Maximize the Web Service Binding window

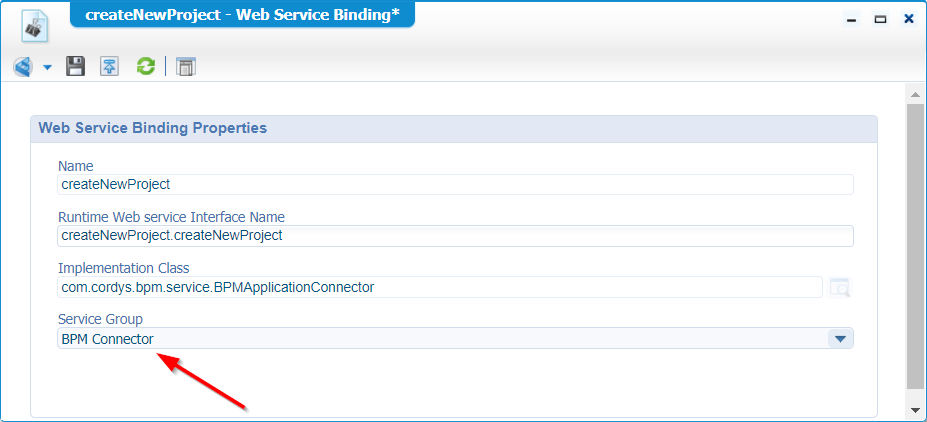tap(880, 20)
